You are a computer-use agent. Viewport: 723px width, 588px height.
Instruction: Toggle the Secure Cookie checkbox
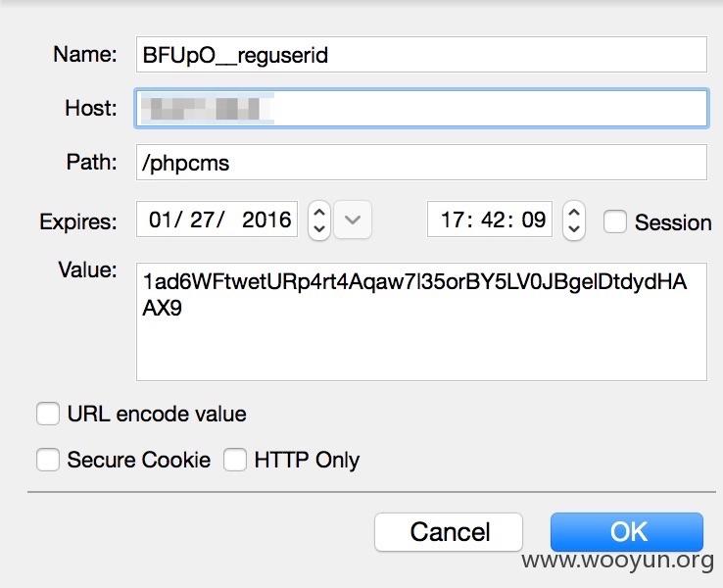coord(48,460)
